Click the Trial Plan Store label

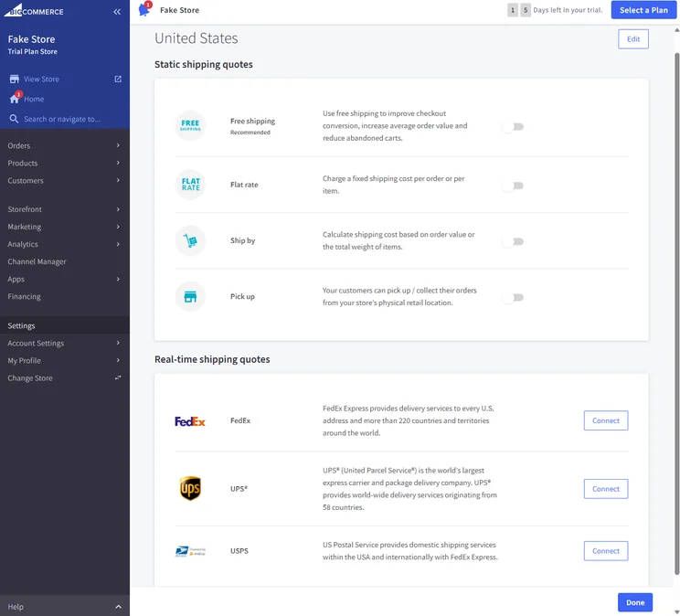[x=33, y=51]
